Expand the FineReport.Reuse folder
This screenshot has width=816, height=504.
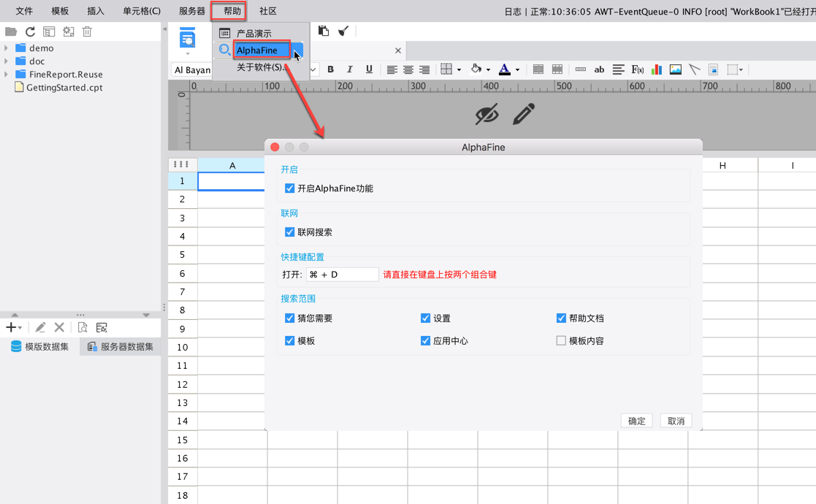click(x=7, y=75)
